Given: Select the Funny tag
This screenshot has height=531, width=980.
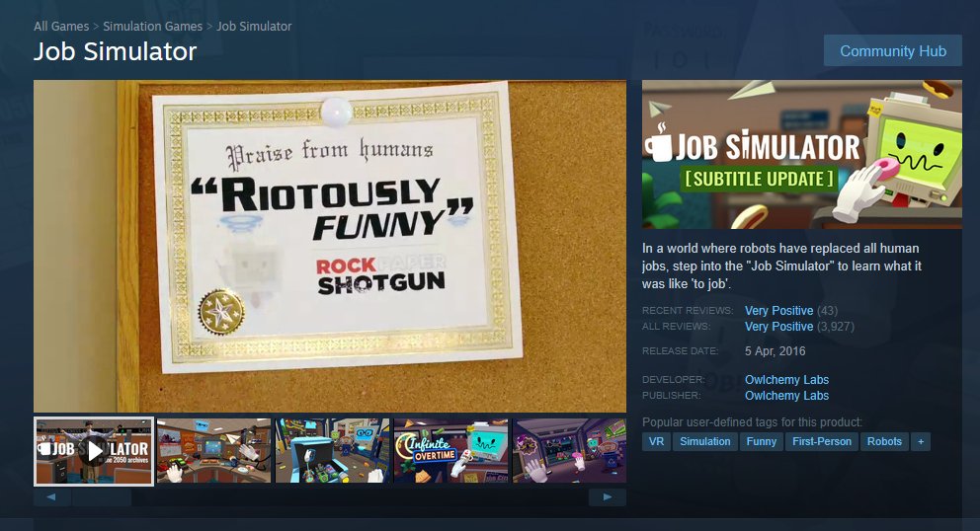Looking at the screenshot, I should click(x=762, y=441).
